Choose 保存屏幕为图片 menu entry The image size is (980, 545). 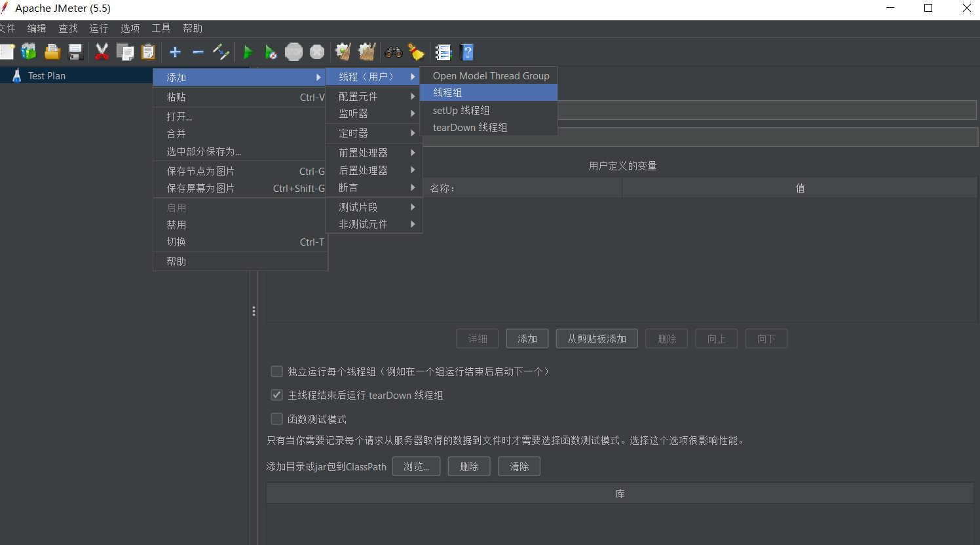240,188
